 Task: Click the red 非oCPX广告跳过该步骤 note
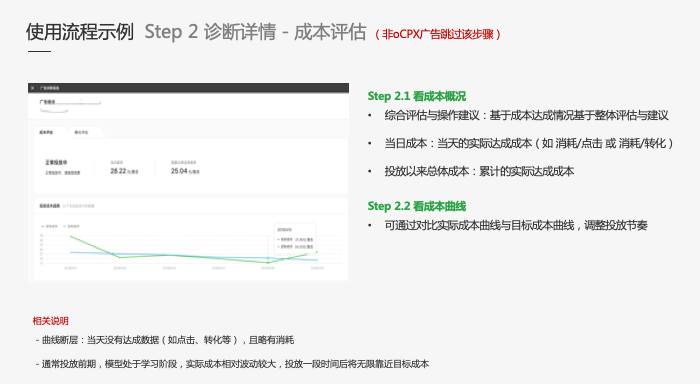coord(438,34)
